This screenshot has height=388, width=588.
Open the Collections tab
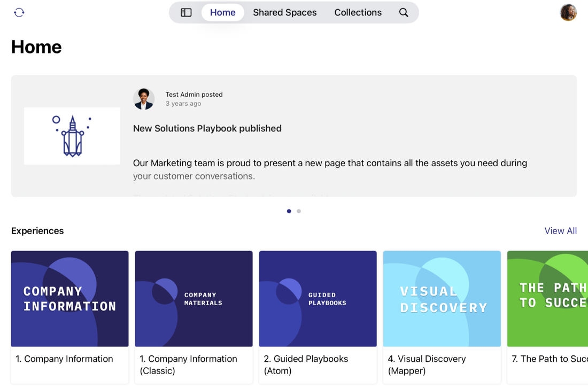[358, 12]
